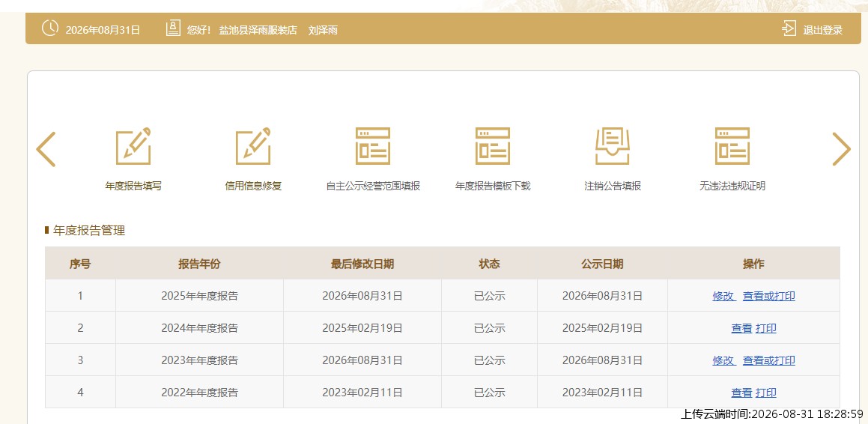
Task: Open the 注销公告填报 inbox icon
Action: 613,145
